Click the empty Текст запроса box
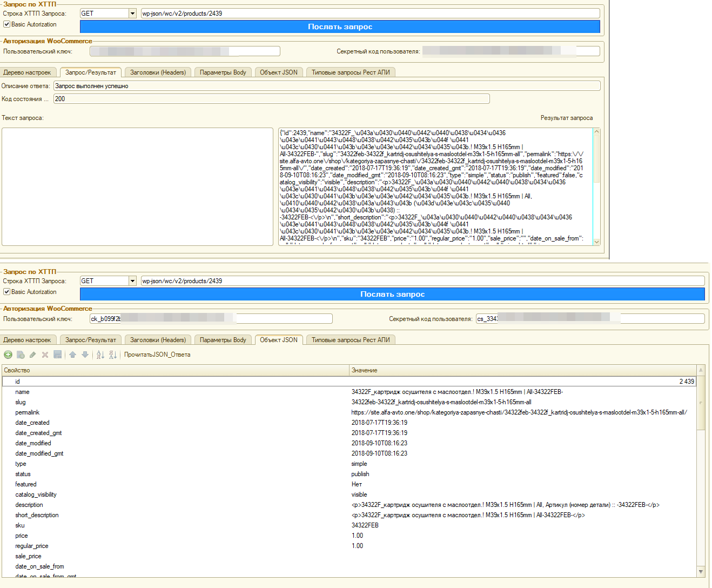The image size is (712, 588). pos(137,186)
